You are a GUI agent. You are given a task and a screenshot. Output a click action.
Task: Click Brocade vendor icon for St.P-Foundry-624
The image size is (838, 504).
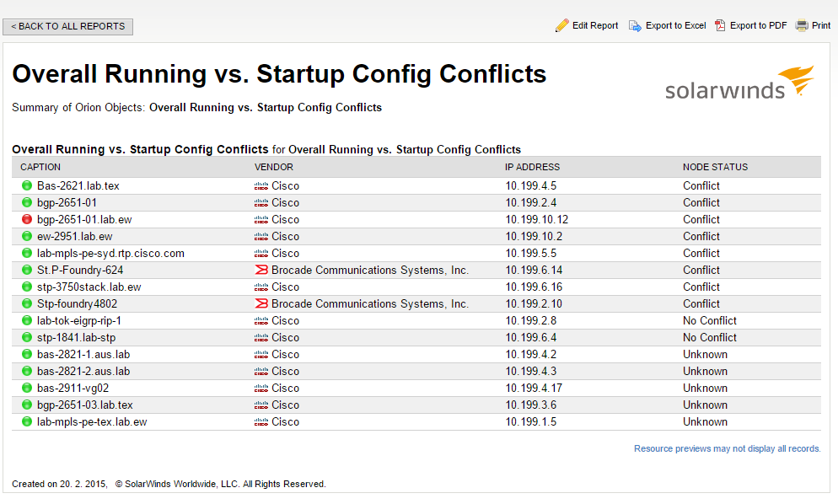261,270
